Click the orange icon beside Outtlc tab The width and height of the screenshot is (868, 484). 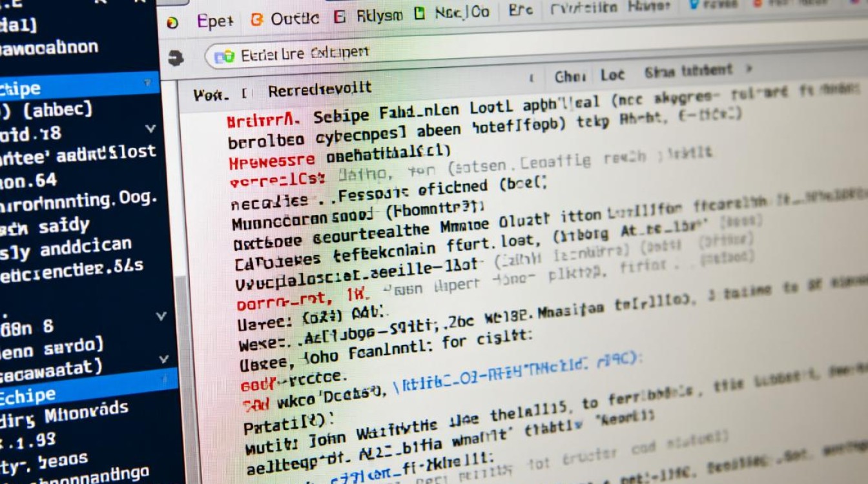(x=257, y=19)
